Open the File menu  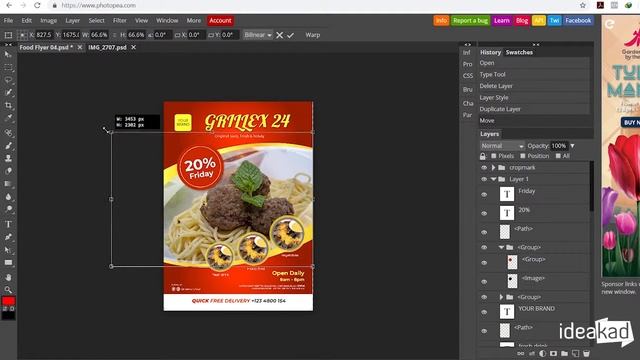[8, 20]
